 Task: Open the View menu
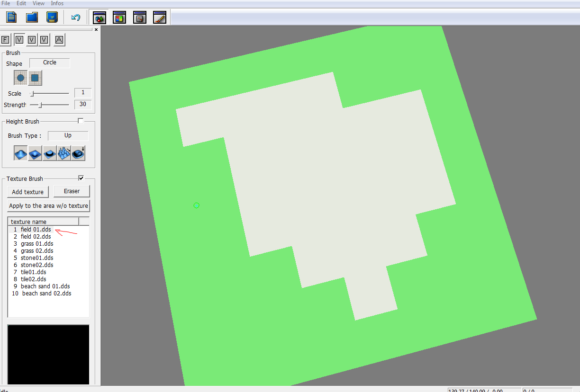(39, 3)
